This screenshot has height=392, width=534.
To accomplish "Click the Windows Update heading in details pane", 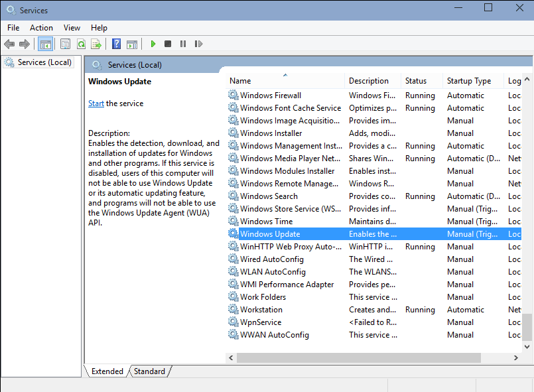I will [119, 82].
